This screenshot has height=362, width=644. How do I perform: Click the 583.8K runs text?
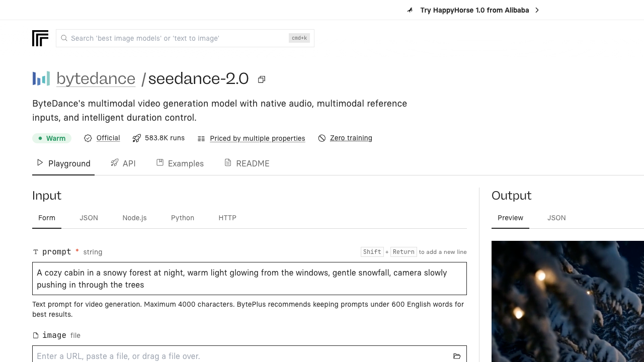(165, 138)
